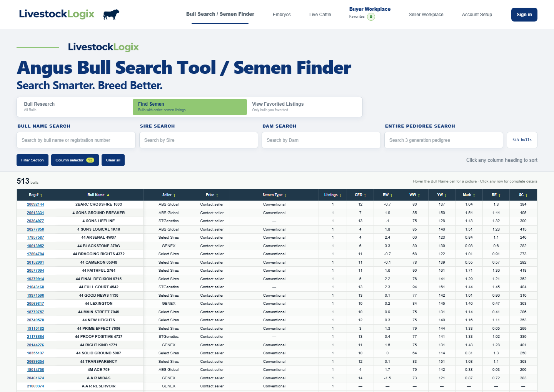Sort by WW column arrows

[419, 195]
